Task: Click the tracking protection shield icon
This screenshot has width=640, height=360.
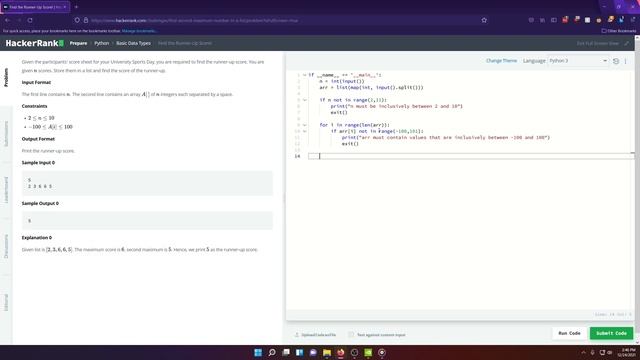Action: click(77, 20)
